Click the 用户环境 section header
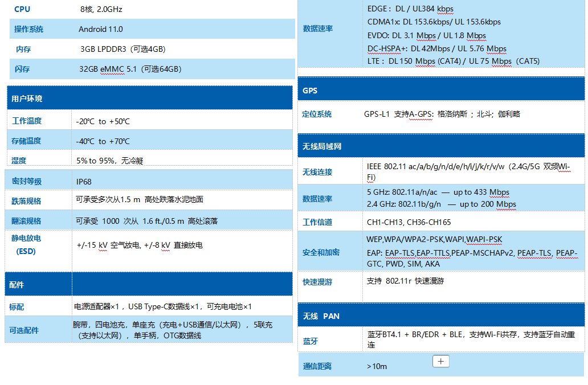Image resolution: width=588 pixels, height=385 pixels. (x=27, y=99)
